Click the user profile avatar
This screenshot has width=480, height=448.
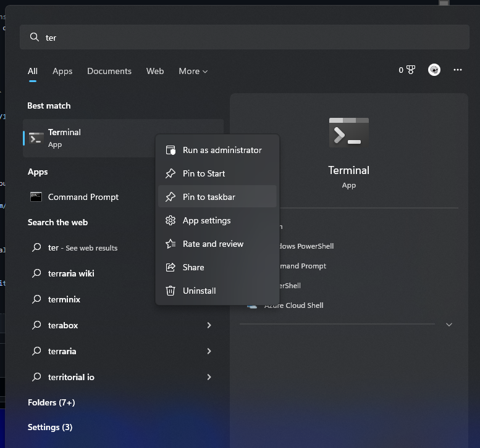pyautogui.click(x=434, y=70)
